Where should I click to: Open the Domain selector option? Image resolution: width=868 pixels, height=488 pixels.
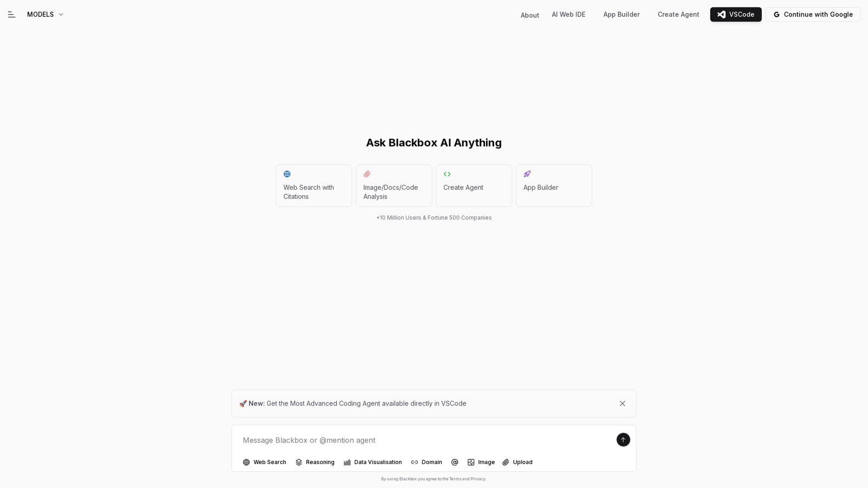[x=426, y=463]
